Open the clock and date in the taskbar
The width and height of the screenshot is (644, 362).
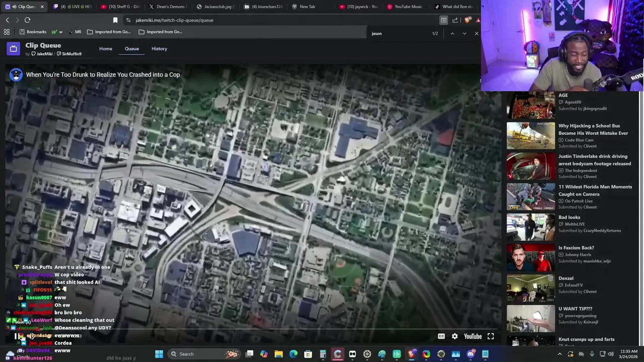[x=629, y=354]
